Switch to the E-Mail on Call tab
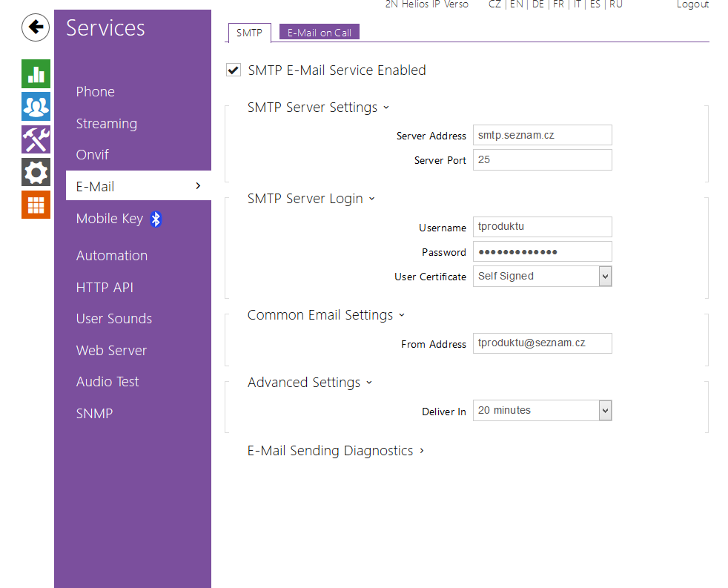 [x=320, y=33]
